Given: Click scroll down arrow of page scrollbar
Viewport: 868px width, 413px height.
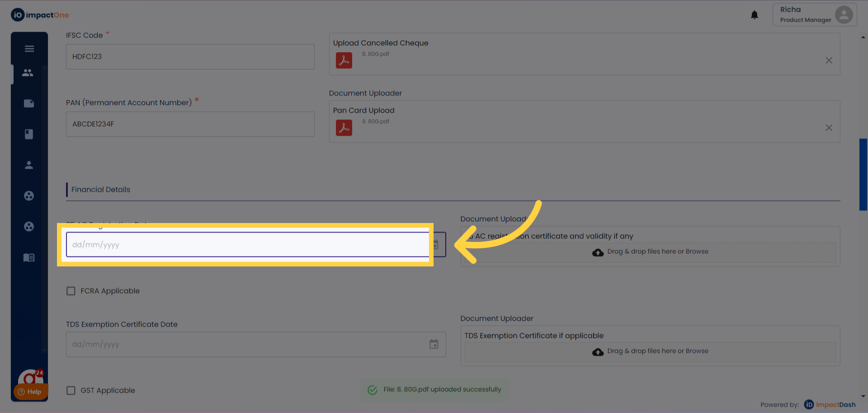Looking at the screenshot, I should click(863, 396).
